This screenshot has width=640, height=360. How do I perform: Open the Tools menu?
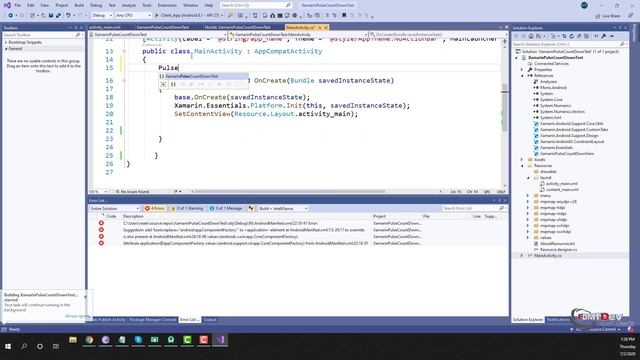coord(147,5)
